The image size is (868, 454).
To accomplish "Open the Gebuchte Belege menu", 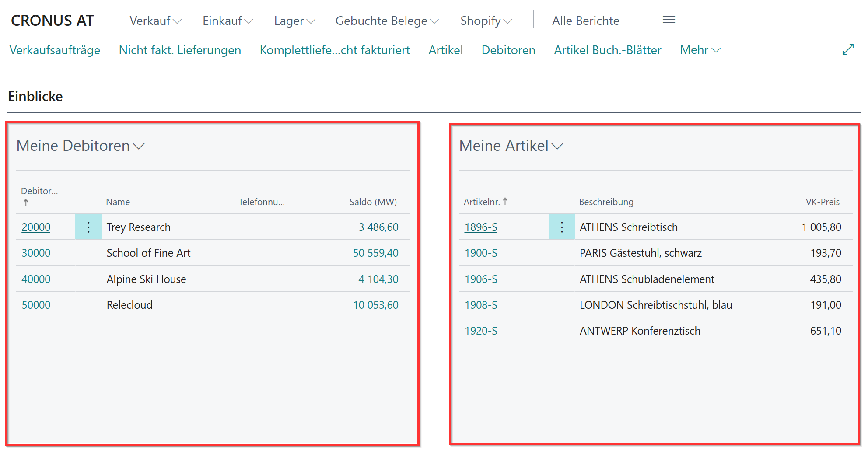I will click(387, 21).
